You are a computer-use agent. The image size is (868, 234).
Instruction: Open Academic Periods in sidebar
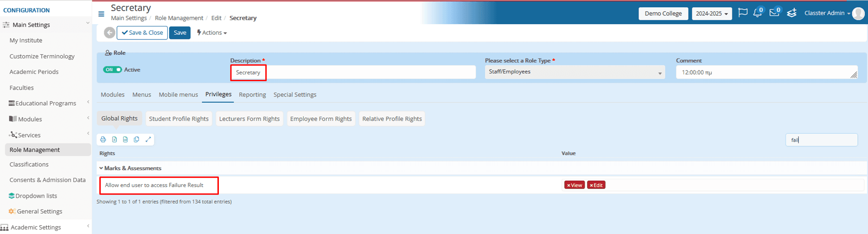34,72
